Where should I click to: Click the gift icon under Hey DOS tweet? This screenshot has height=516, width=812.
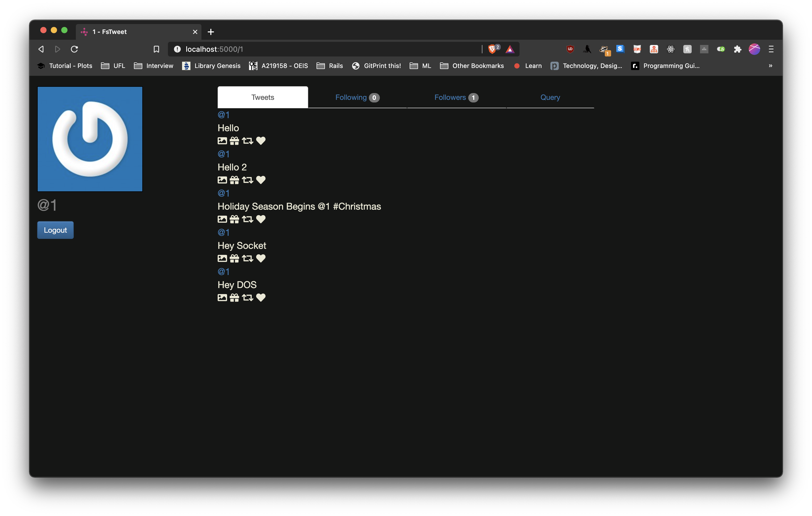click(234, 297)
